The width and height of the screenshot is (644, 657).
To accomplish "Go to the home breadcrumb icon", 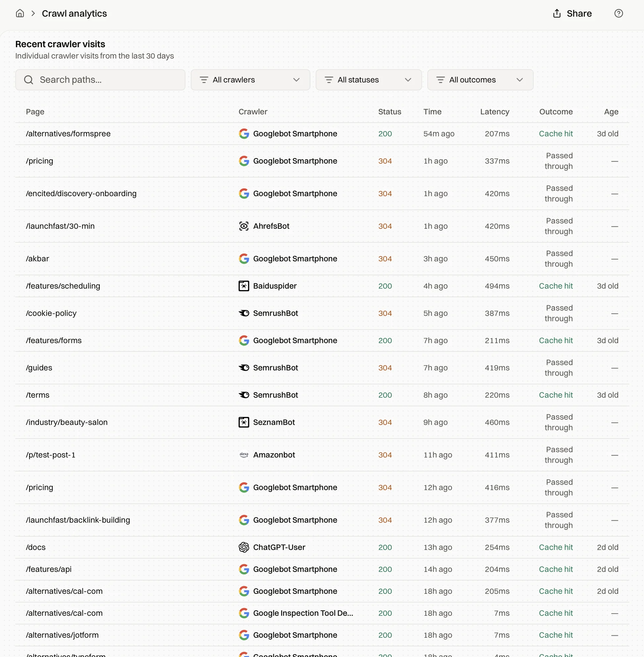I will pyautogui.click(x=20, y=13).
